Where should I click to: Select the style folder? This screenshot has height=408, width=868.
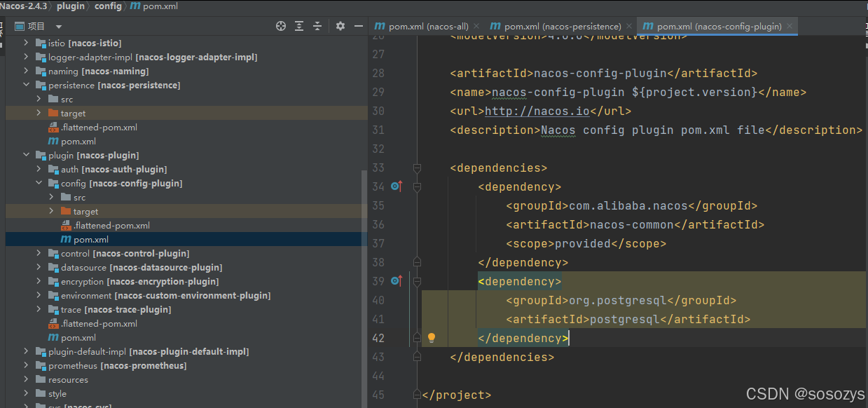(57, 393)
